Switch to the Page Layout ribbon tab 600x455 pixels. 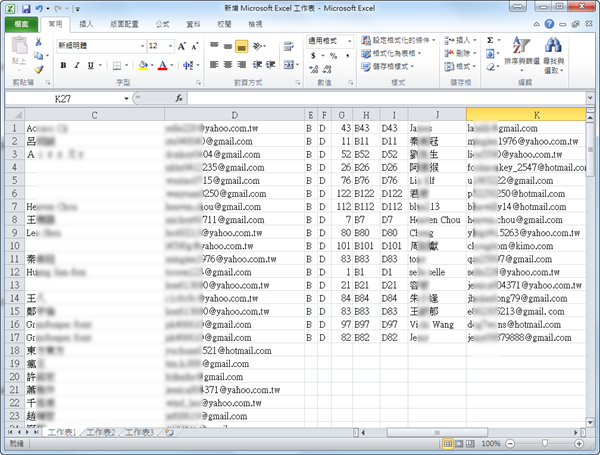(x=124, y=24)
